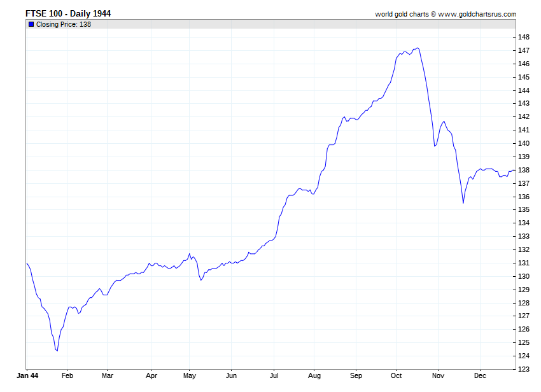Select the Closing Price: 138 legend label
The image size is (541, 392).
pos(64,24)
